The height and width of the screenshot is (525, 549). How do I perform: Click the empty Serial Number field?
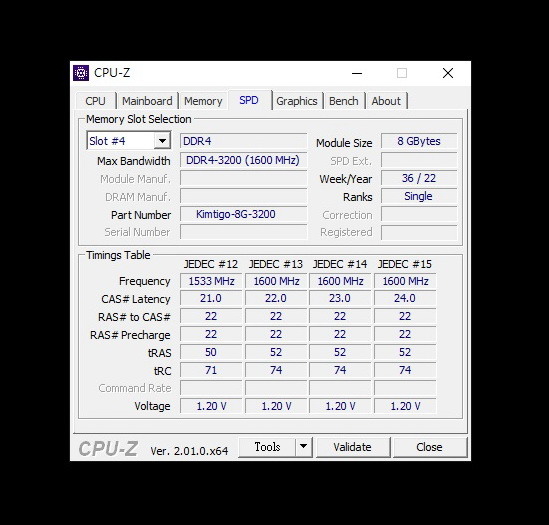point(243,232)
